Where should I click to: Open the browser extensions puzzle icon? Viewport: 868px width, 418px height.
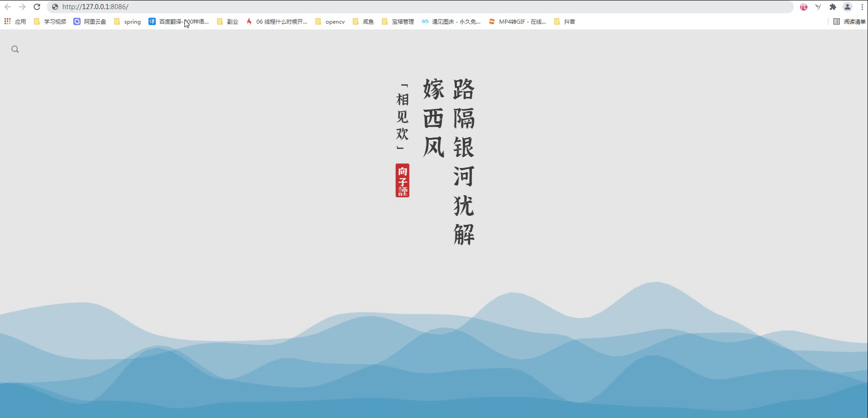point(832,7)
